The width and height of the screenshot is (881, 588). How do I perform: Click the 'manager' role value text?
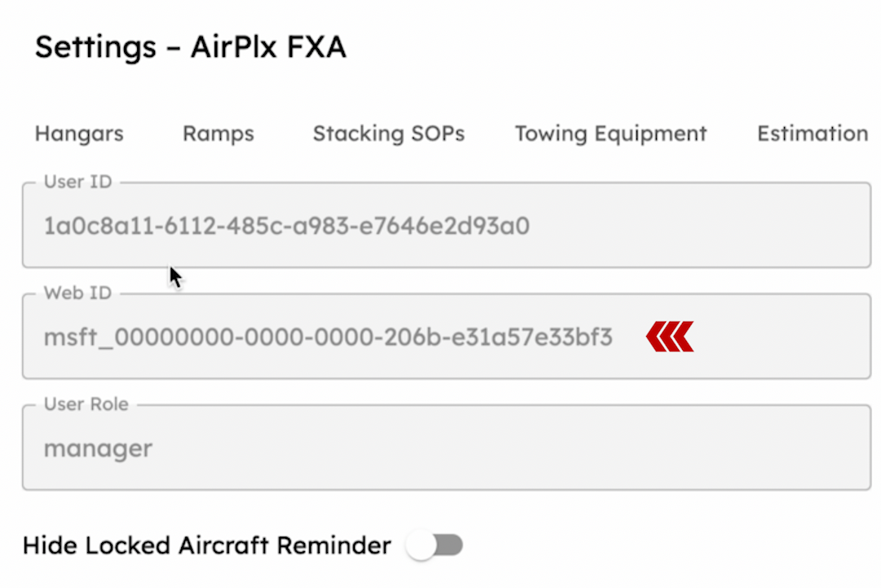point(98,449)
